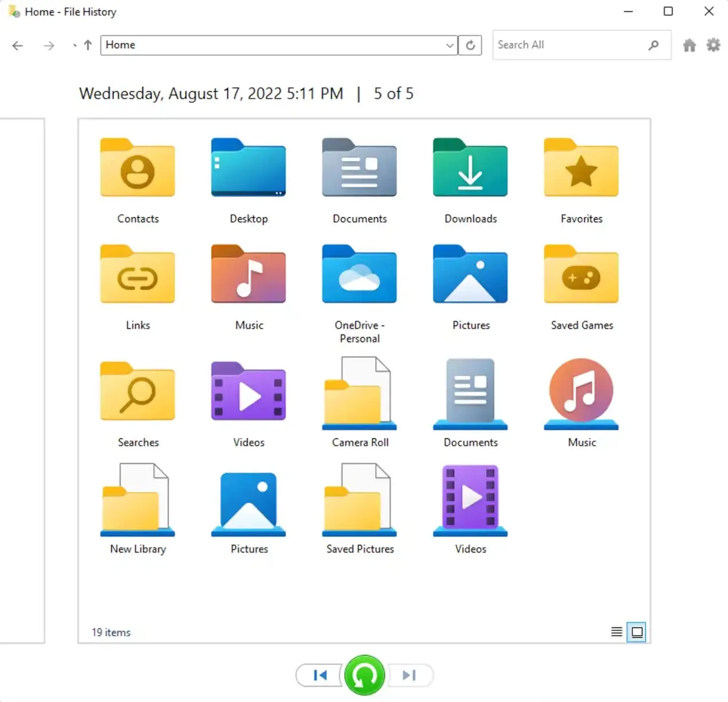Click the backup date and time heading
This screenshot has width=728, height=702.
[x=211, y=93]
